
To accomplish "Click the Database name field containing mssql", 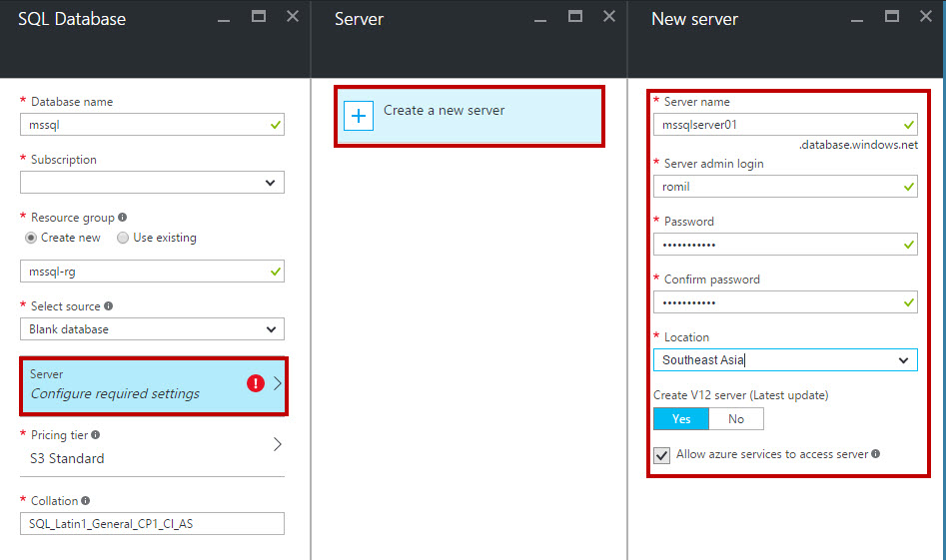I will (x=152, y=125).
